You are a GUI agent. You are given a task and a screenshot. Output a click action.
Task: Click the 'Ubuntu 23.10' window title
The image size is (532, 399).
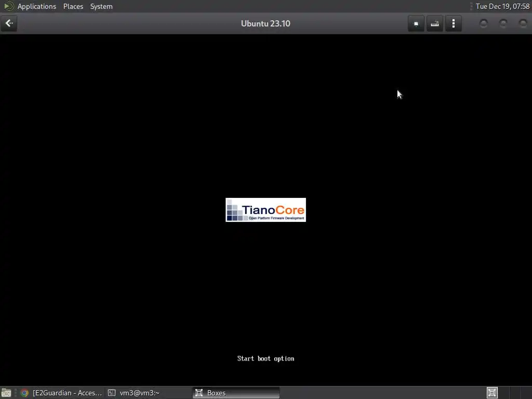(x=265, y=23)
